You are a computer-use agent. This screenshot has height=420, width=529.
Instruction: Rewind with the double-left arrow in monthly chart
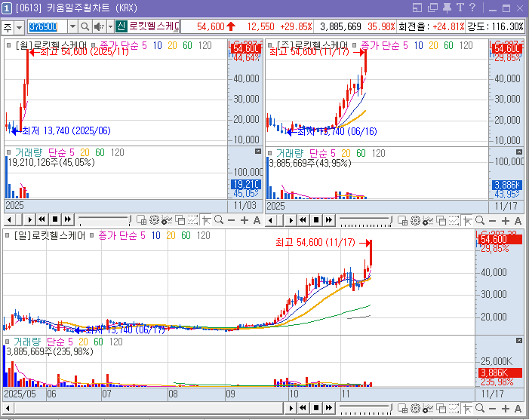pyautogui.click(x=42, y=219)
